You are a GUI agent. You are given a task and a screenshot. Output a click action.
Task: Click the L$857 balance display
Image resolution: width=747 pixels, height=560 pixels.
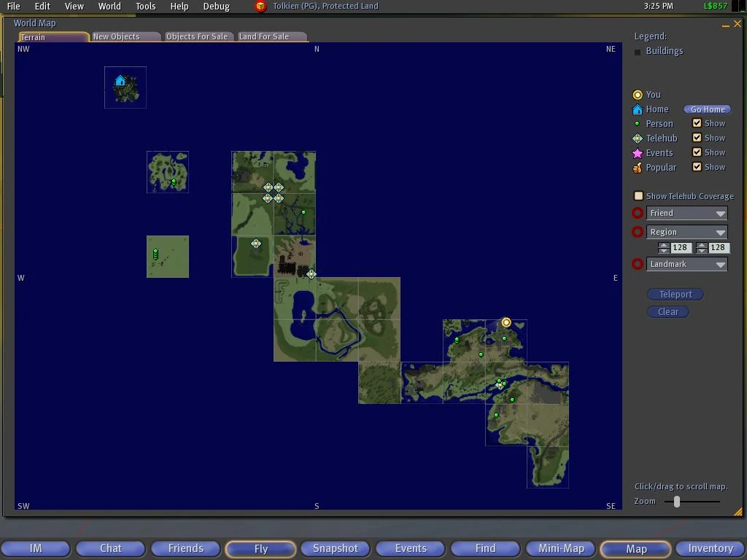[716, 6]
